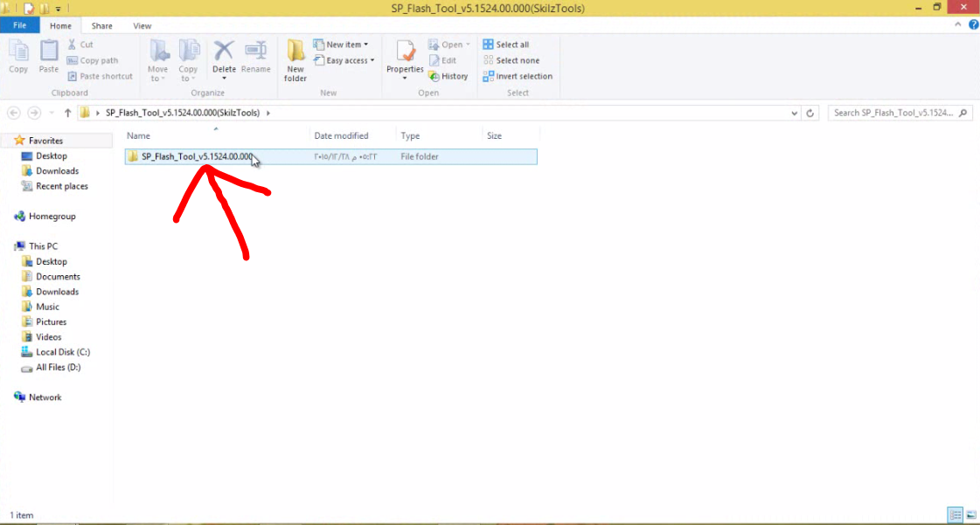Open All Files (D:) drive

point(58,367)
